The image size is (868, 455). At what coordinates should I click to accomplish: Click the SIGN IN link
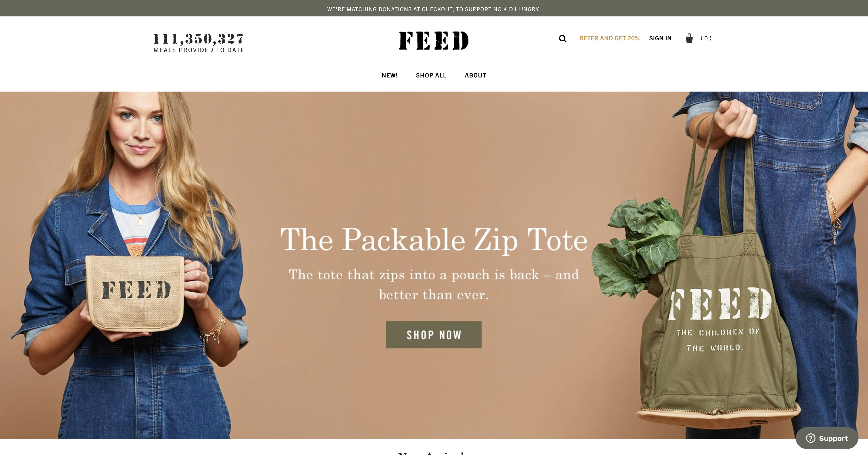[x=660, y=39]
